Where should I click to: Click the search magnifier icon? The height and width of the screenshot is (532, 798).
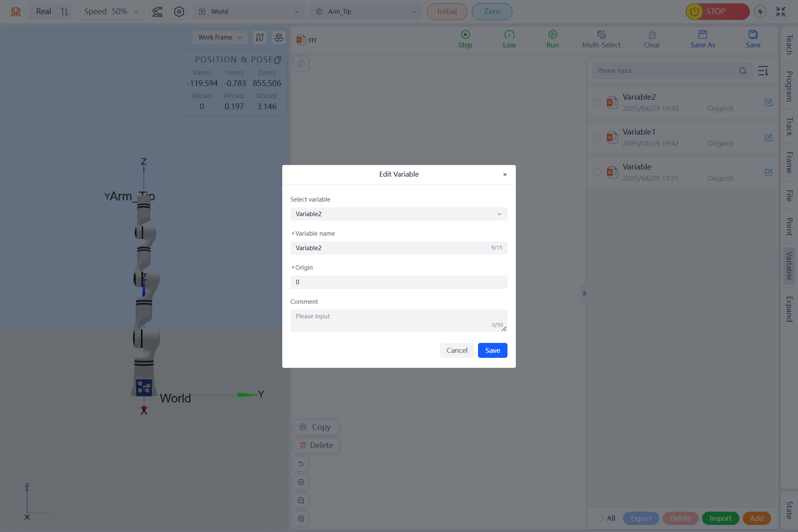(743, 71)
